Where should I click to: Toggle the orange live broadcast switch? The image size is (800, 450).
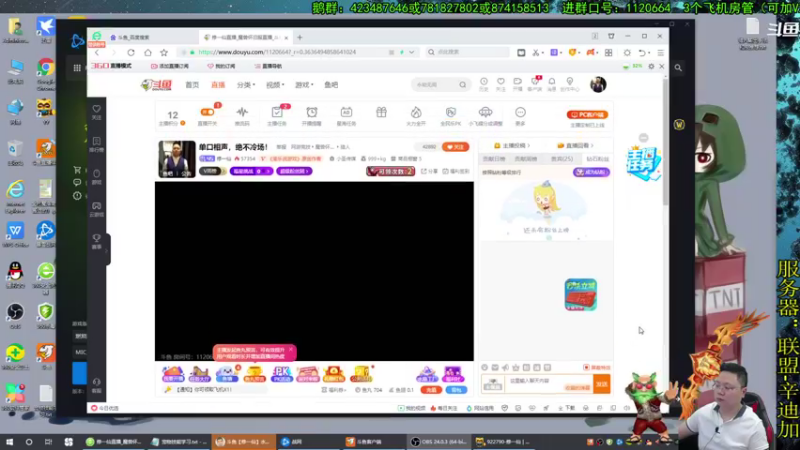207,112
